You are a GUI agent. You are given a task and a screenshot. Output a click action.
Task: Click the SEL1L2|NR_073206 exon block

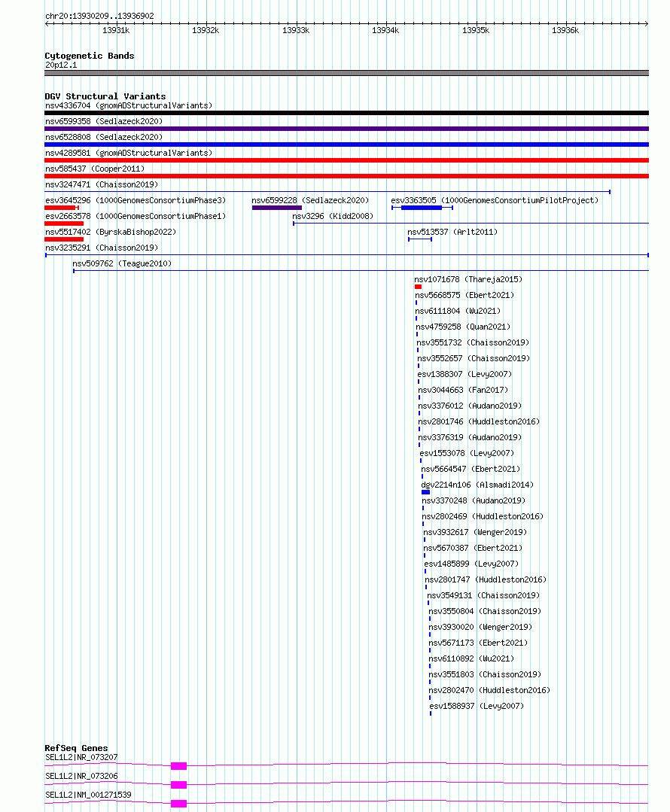click(178, 785)
